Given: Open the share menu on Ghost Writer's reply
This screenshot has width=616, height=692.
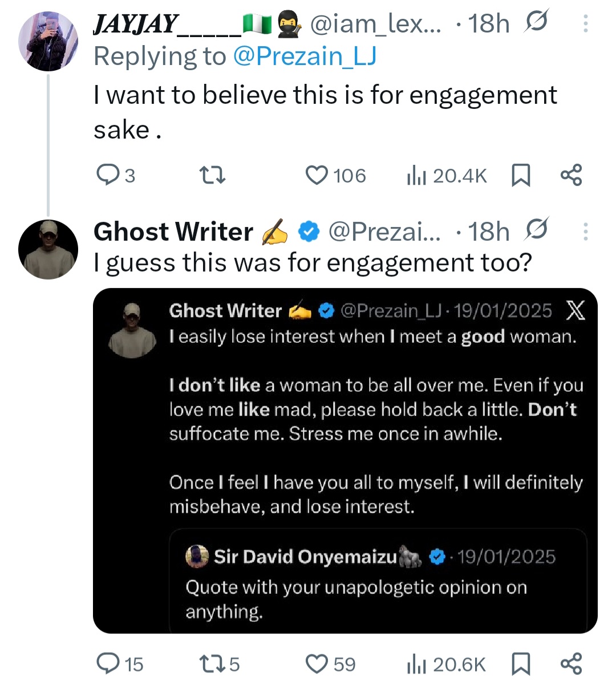Looking at the screenshot, I should click(x=570, y=663).
